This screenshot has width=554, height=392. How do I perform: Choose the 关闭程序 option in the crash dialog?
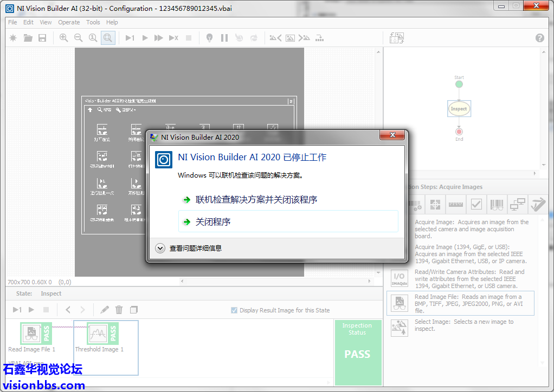coord(288,221)
